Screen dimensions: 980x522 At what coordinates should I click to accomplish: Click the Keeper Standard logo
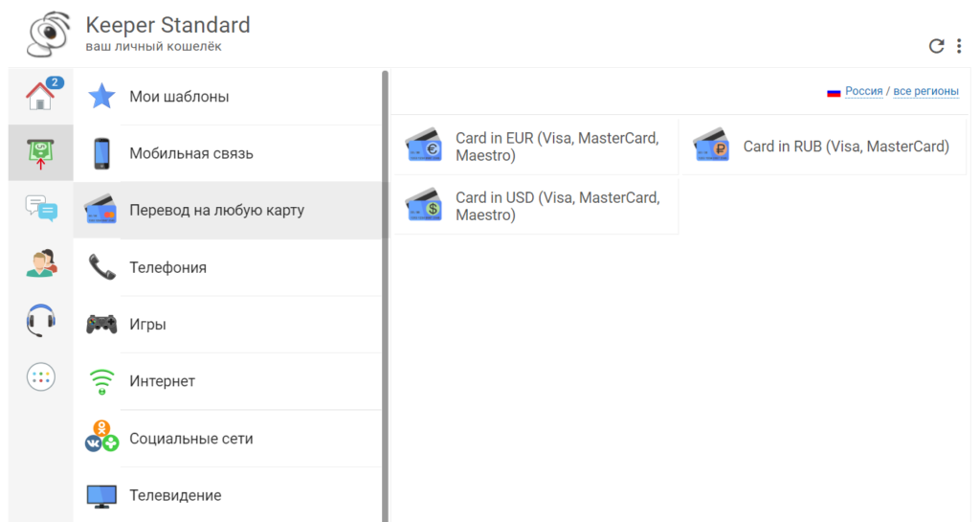coord(48,34)
